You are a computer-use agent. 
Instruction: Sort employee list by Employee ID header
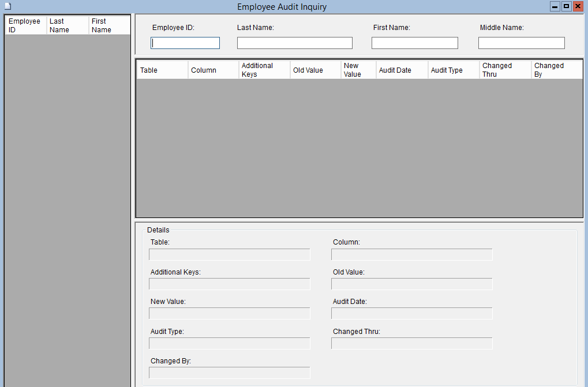(x=25, y=25)
